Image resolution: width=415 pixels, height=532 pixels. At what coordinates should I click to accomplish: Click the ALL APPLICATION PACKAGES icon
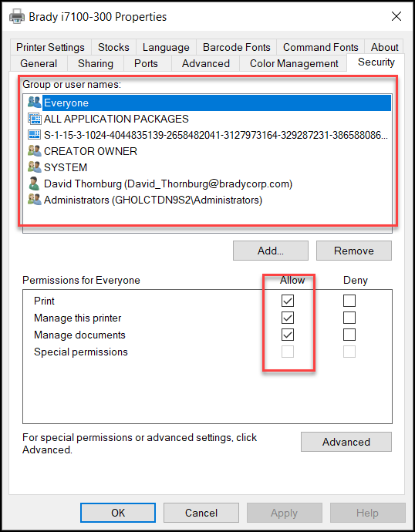pyautogui.click(x=34, y=119)
